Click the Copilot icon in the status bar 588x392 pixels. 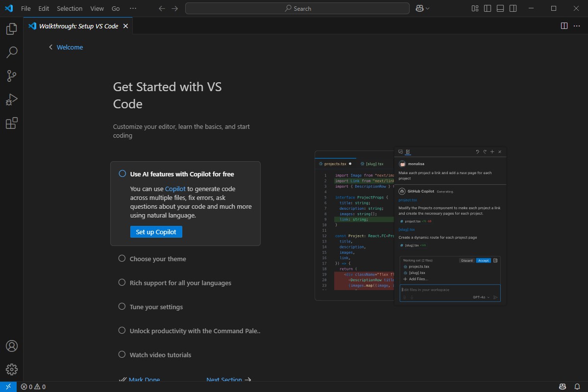point(562,387)
